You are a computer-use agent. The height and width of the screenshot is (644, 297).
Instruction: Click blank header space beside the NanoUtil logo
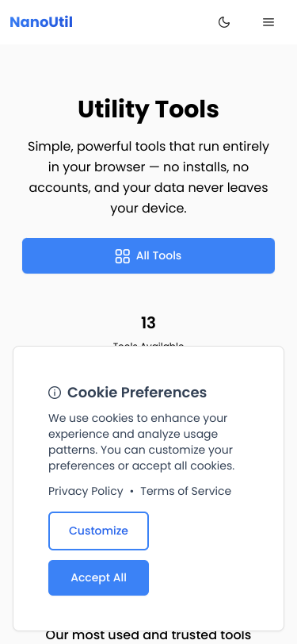pos(143,22)
